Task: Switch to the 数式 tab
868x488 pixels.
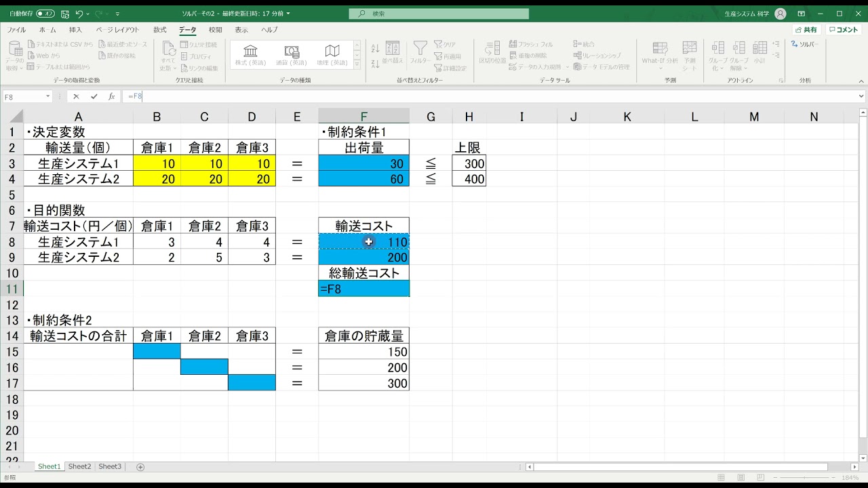Action: click(160, 30)
